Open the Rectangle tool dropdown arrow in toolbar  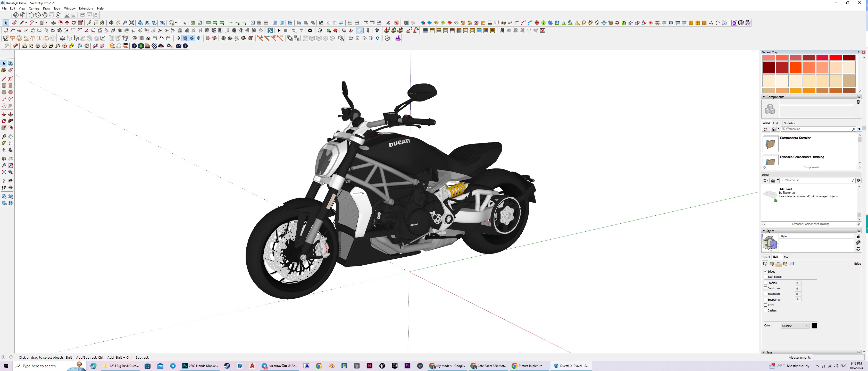coord(46,23)
